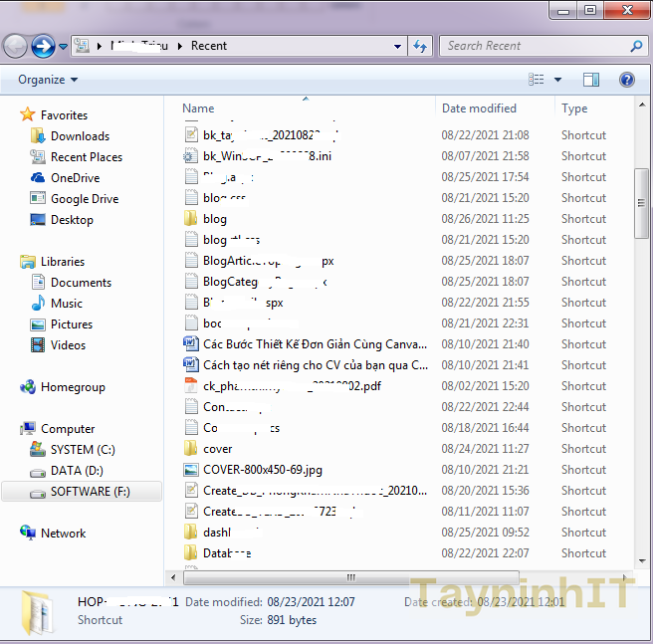Image resolution: width=653 pixels, height=644 pixels.
Task: Sort files by Name column header
Action: [x=198, y=108]
